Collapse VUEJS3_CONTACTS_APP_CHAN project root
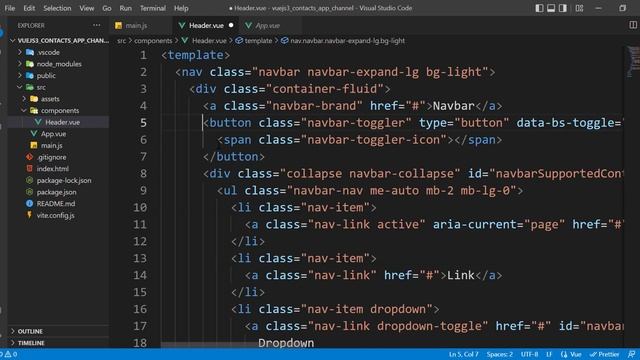The image size is (640, 360). [x=59, y=41]
